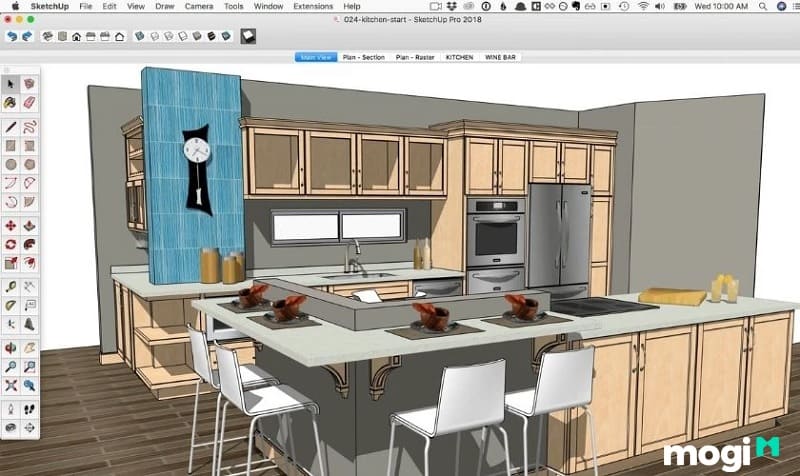800x476 pixels.
Task: Switch to Left view house outline icon
Action: [119, 36]
